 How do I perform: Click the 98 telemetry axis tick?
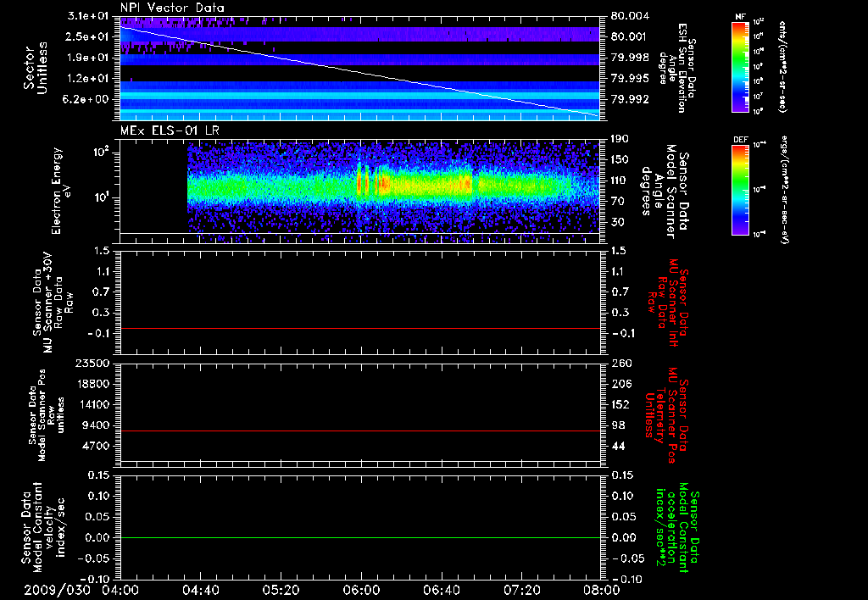[x=618, y=425]
